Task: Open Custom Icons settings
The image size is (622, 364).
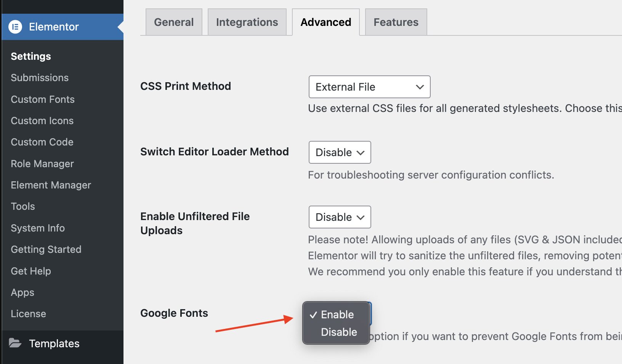Action: [x=42, y=120]
